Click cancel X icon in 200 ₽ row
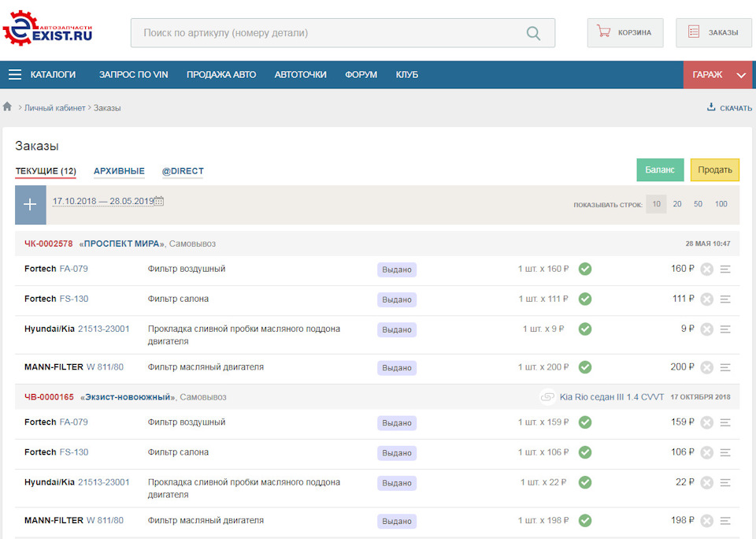Image resolution: width=756 pixels, height=539 pixels. [707, 368]
